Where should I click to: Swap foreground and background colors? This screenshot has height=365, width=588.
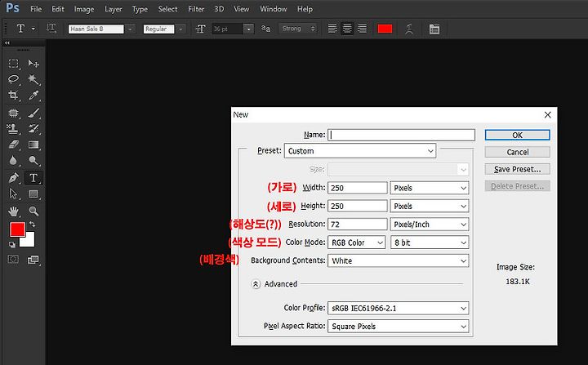[33, 225]
